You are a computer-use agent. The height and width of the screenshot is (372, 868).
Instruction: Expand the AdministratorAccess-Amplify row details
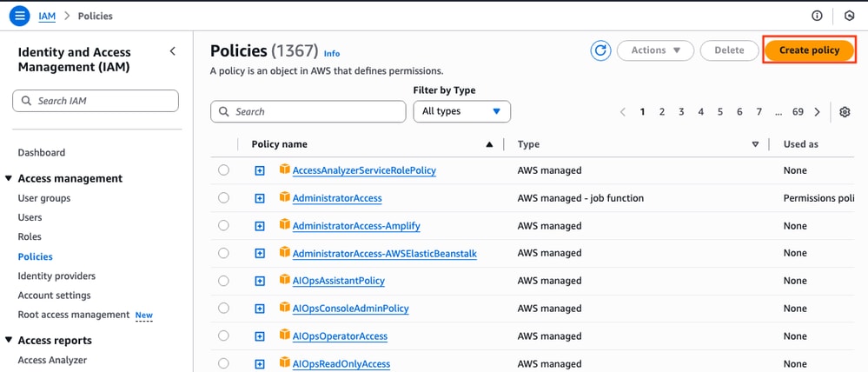[260, 226]
